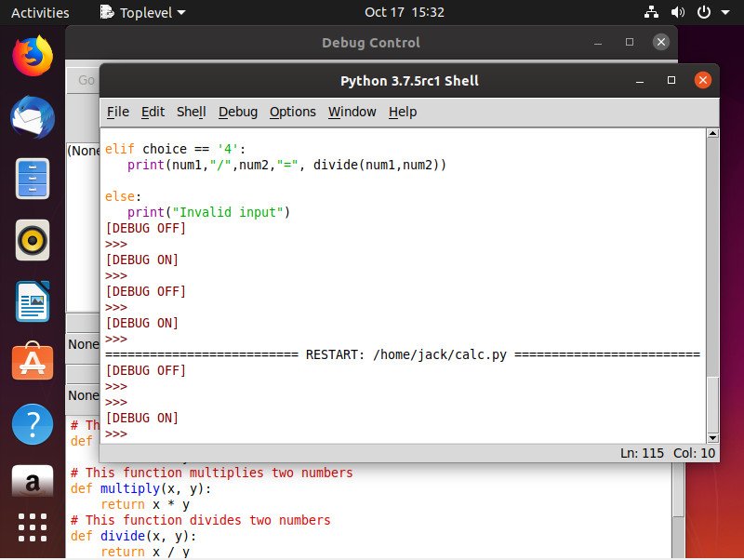Open clock and calendar Oct 17 15:32
The image size is (744, 560).
coord(405,12)
